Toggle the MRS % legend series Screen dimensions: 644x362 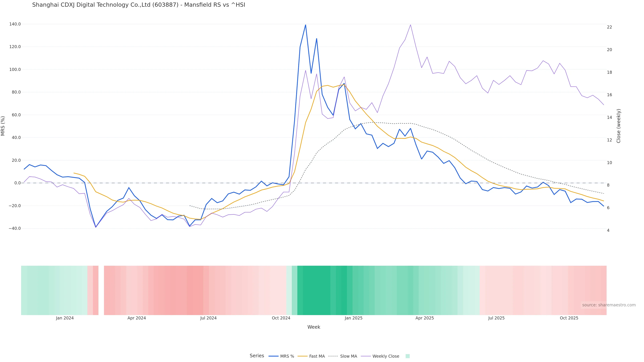click(x=287, y=356)
